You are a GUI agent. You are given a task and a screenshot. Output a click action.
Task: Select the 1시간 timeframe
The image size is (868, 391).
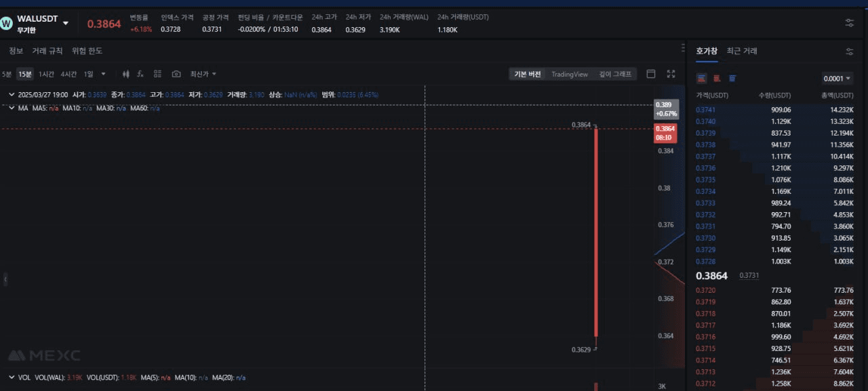point(46,74)
